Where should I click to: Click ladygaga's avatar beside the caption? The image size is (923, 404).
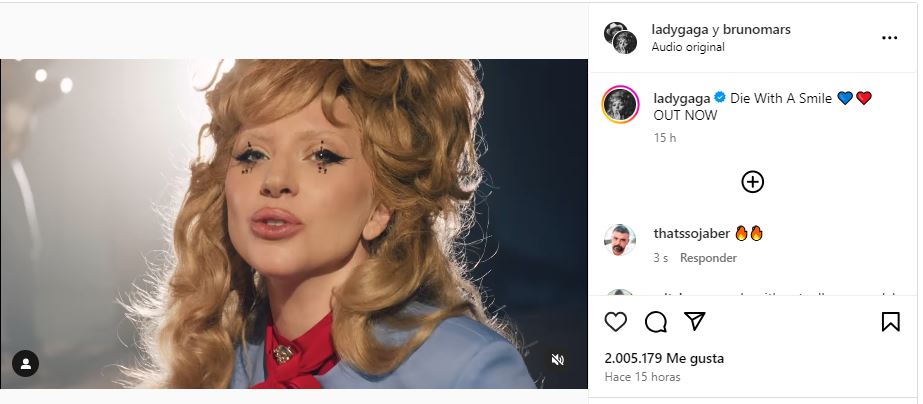pyautogui.click(x=620, y=104)
